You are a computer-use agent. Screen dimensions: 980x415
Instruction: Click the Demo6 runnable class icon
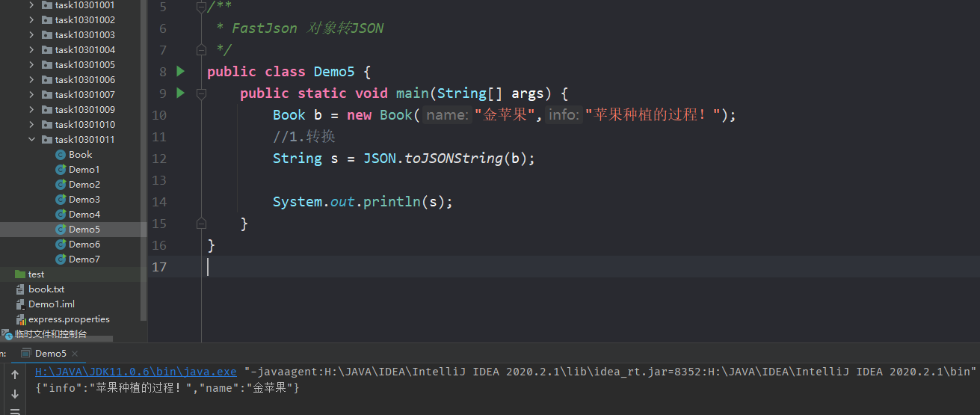tap(61, 245)
